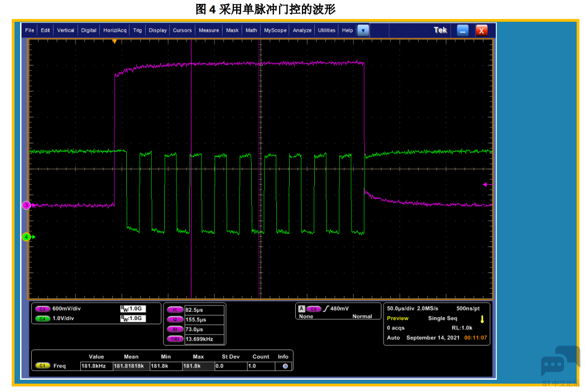Click the C1 Freq measurement badge
Viewport: 585px width, 392px height.
pyautogui.click(x=42, y=366)
